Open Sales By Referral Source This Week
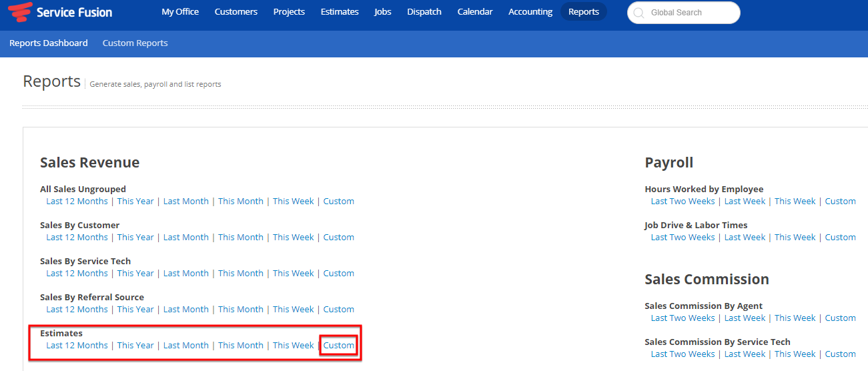The height and width of the screenshot is (371, 868). (x=294, y=310)
